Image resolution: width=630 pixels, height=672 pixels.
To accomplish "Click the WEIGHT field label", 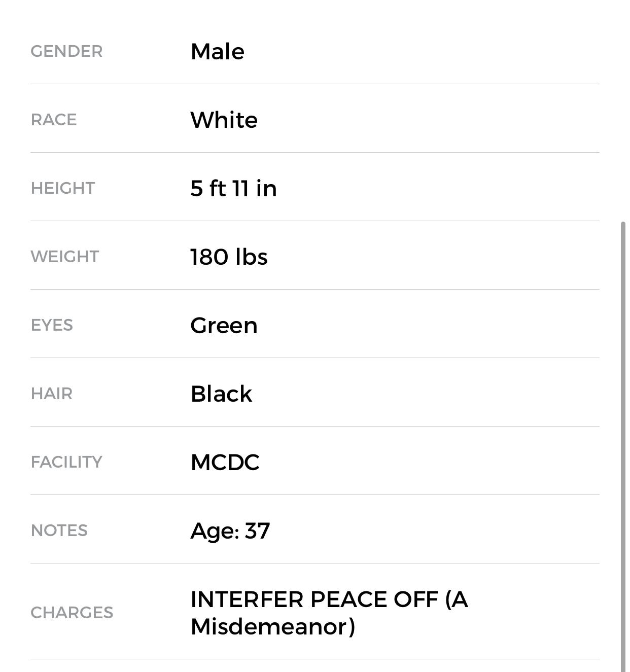I will click(x=65, y=257).
